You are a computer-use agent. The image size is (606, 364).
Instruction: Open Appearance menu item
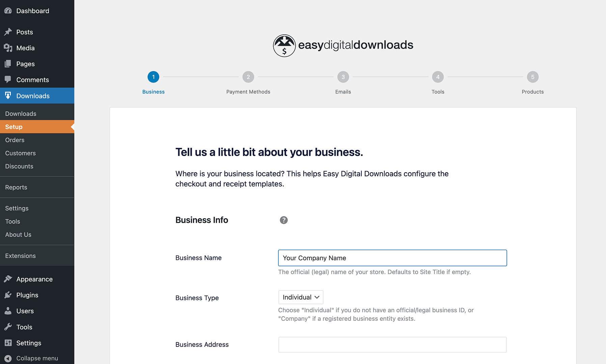tap(37, 279)
